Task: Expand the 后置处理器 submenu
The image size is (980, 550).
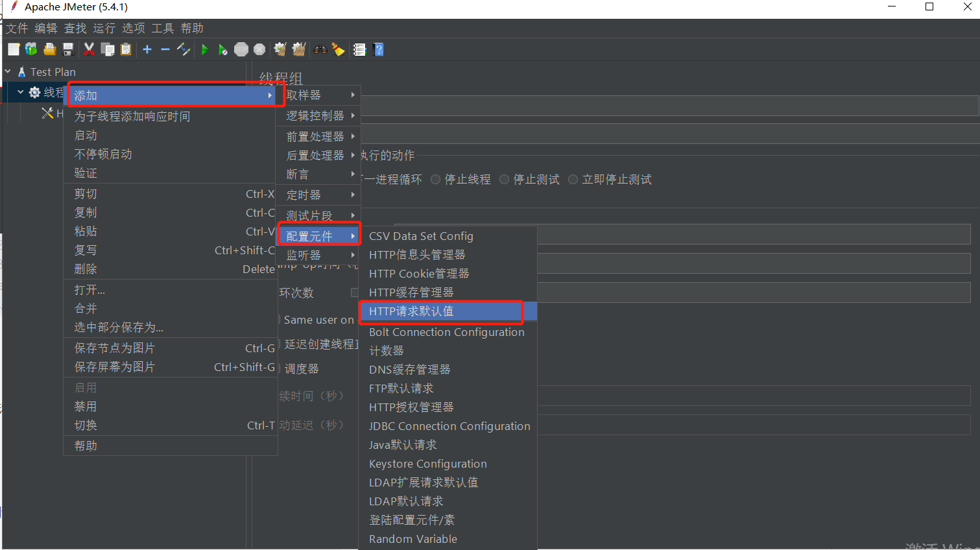Action: tap(318, 155)
